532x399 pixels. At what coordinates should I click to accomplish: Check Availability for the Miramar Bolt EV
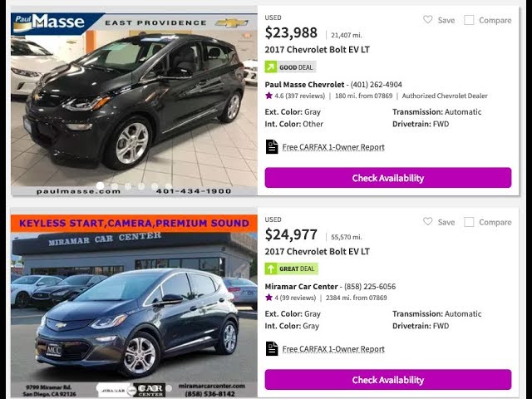tap(388, 380)
